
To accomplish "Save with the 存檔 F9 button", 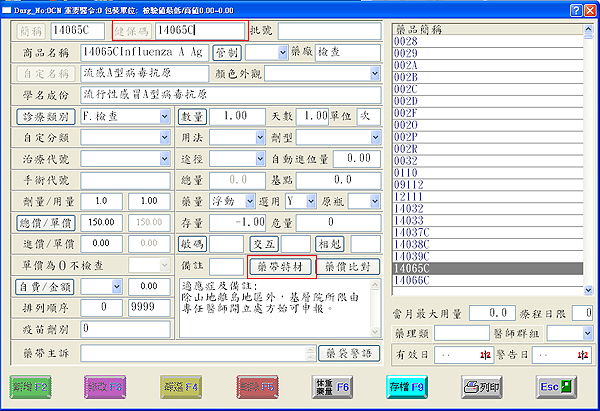I will tap(409, 386).
